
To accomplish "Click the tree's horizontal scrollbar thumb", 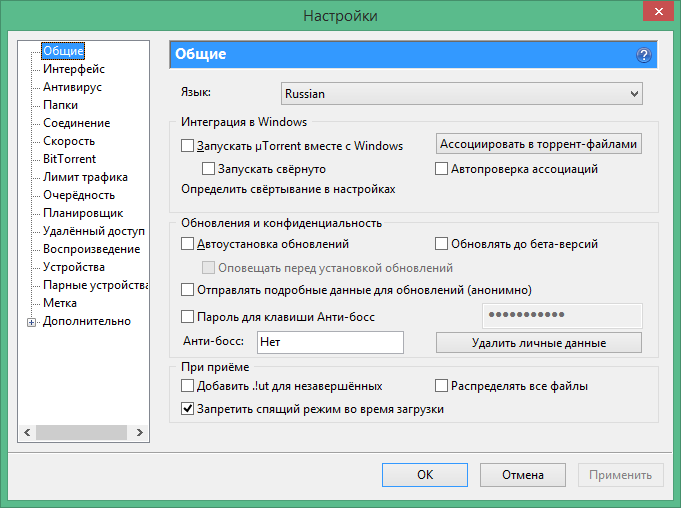I will (x=81, y=432).
